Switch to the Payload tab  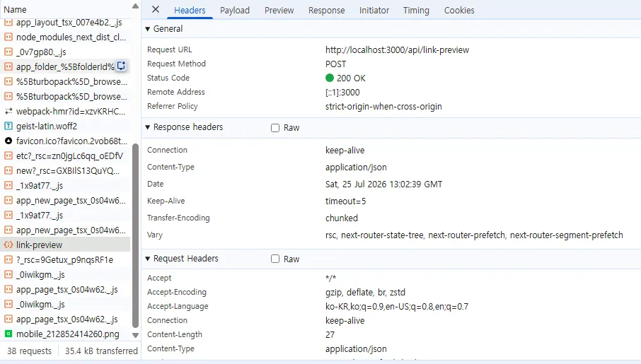coord(235,10)
